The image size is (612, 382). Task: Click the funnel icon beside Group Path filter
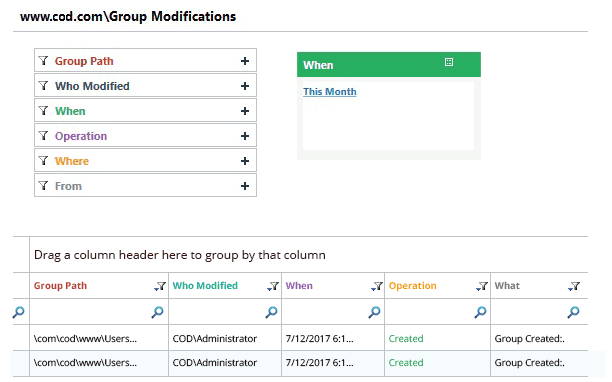(43, 60)
